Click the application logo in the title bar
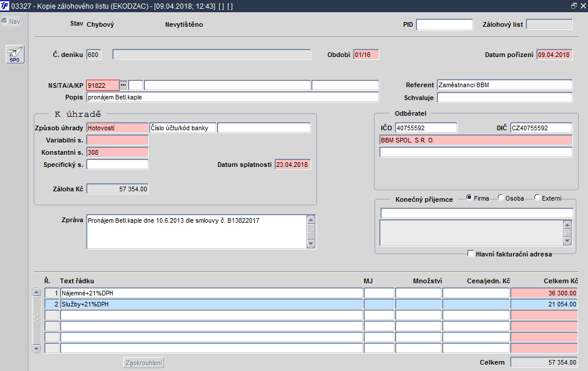588x371 pixels. click(x=5, y=6)
